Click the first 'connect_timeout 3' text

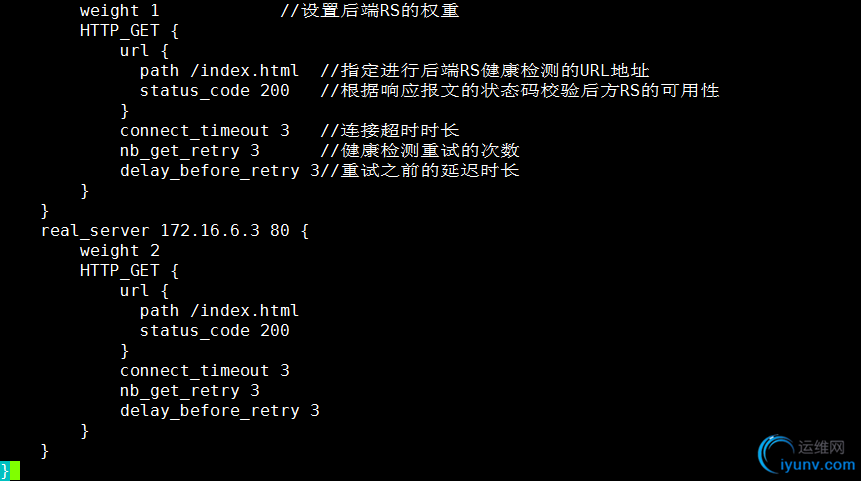[204, 131]
